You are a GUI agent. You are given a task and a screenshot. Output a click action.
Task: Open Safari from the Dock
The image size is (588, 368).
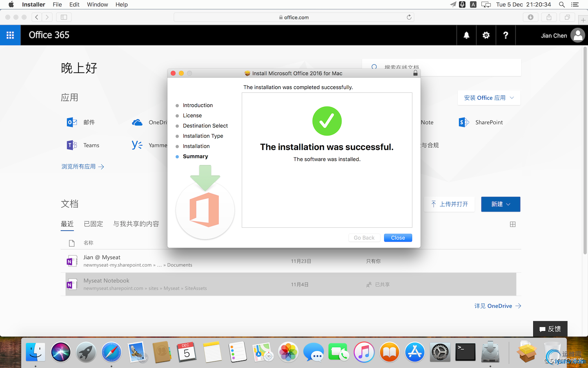[x=111, y=352]
